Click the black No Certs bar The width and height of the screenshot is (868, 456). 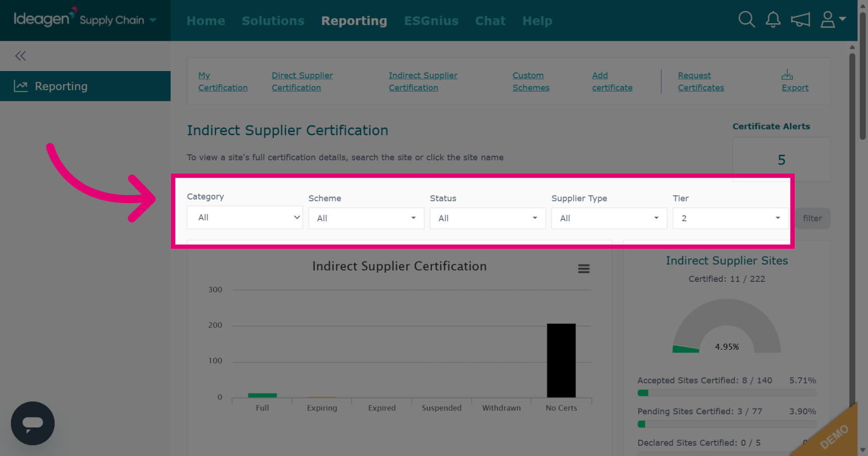tap(561, 361)
